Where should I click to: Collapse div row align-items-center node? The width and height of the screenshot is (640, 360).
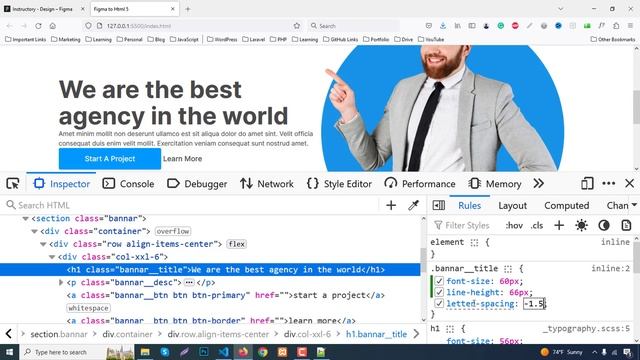[43, 244]
